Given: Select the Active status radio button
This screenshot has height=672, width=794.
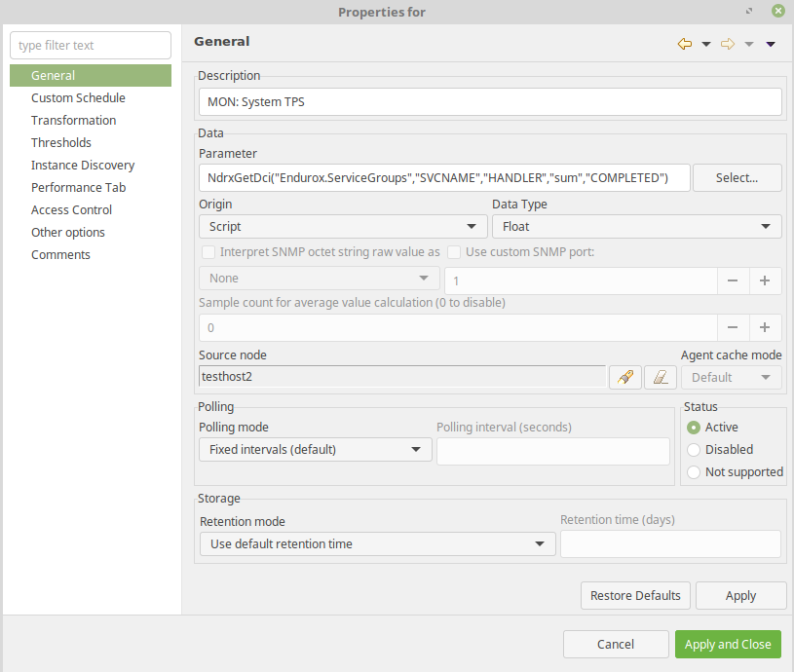Looking at the screenshot, I should pos(694,428).
